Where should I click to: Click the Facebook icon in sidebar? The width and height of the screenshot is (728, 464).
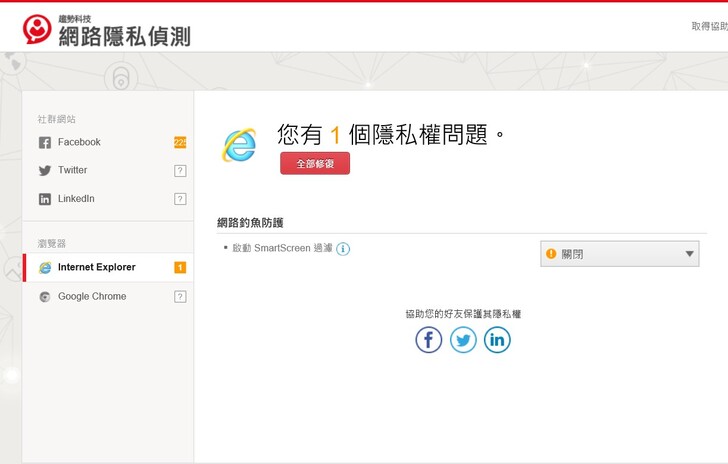45,143
